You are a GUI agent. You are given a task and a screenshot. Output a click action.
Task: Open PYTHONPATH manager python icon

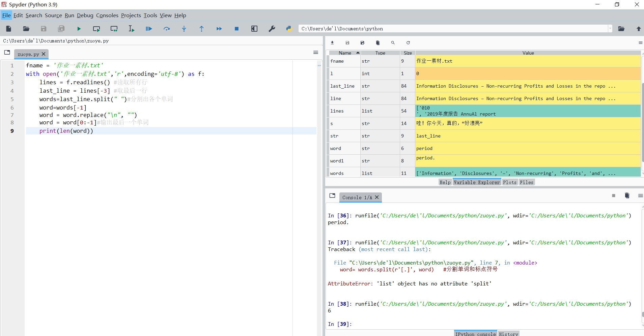click(289, 29)
